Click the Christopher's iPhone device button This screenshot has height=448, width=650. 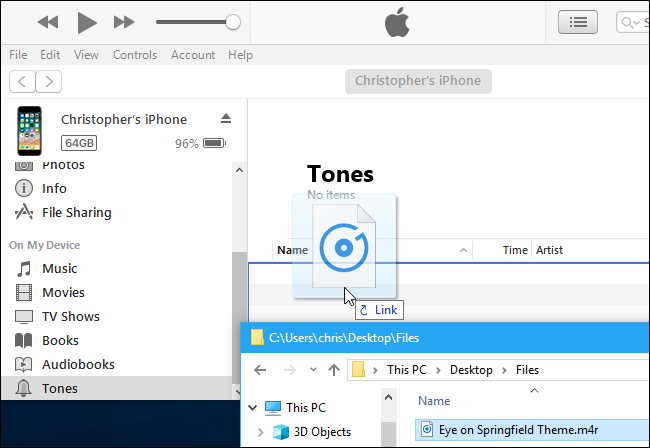point(418,81)
